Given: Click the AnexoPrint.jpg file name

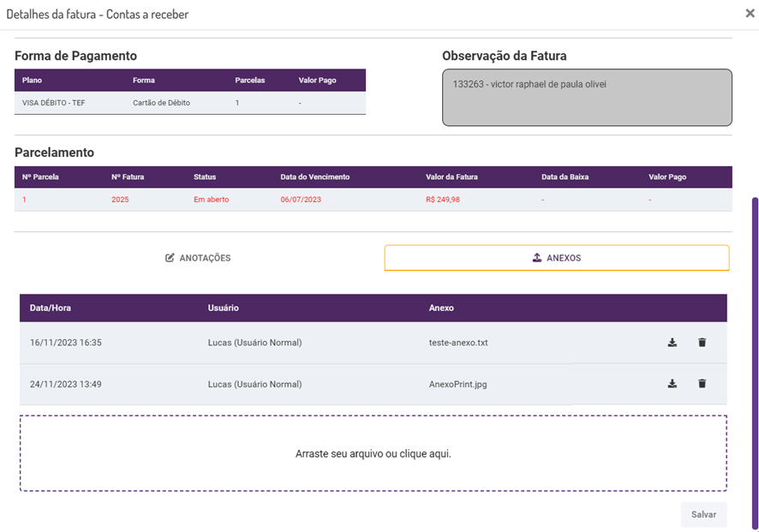Looking at the screenshot, I should 457,384.
